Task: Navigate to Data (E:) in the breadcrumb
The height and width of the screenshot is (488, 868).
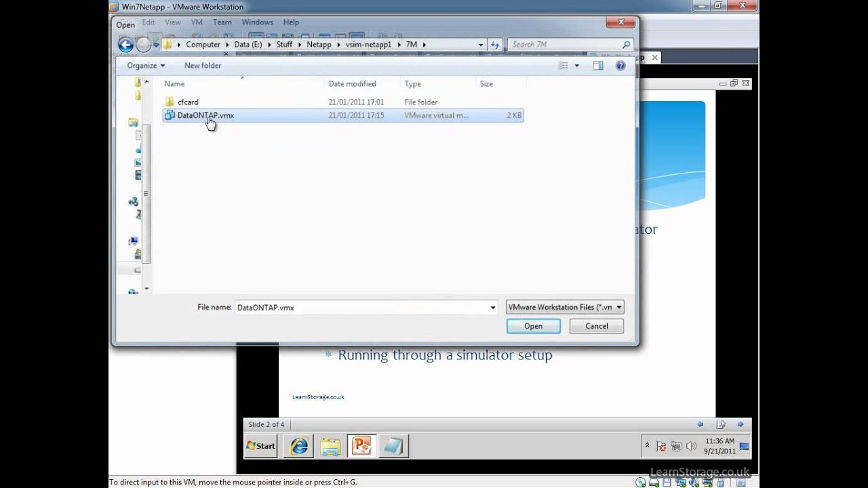Action: pos(248,45)
